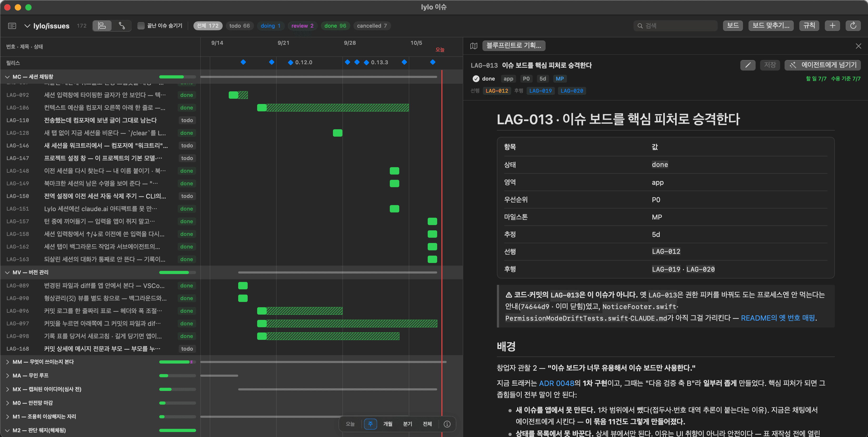Click the search magnifier icon
Viewport: 868px width, 437px height.
(640, 26)
